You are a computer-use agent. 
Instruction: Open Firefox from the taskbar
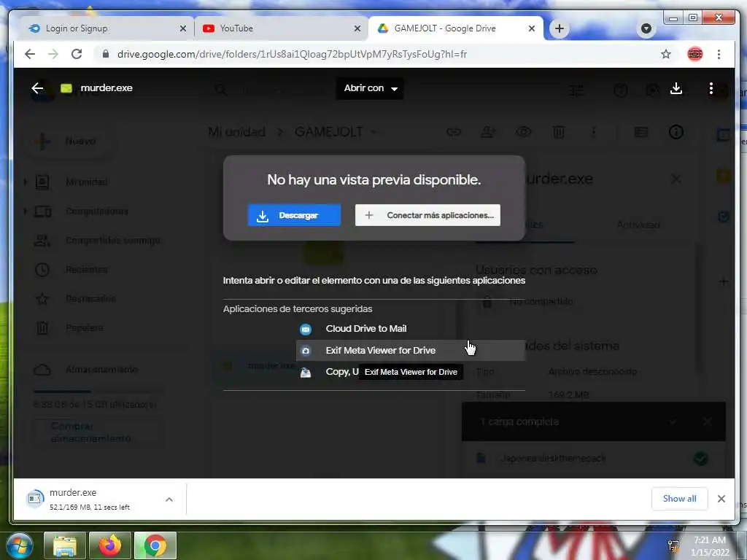110,545
